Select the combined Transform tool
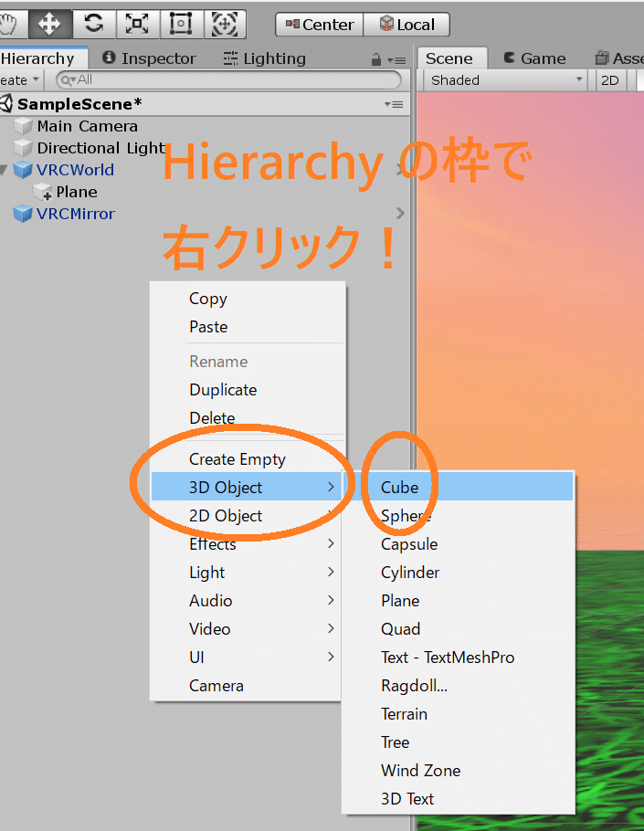 (x=225, y=25)
